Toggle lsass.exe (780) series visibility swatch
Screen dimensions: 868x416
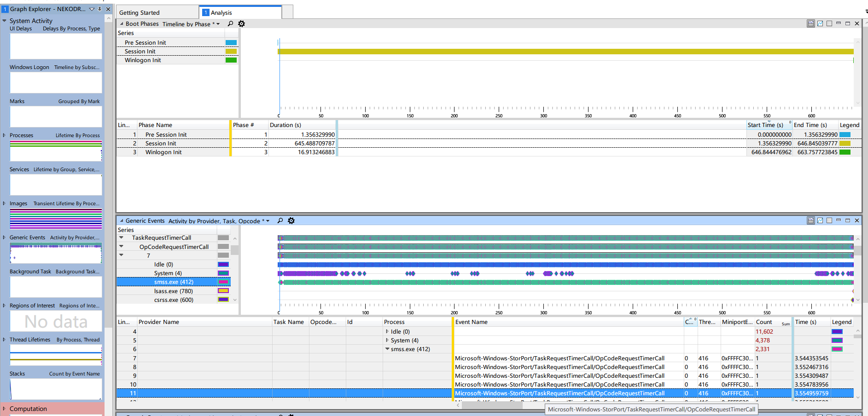point(223,291)
